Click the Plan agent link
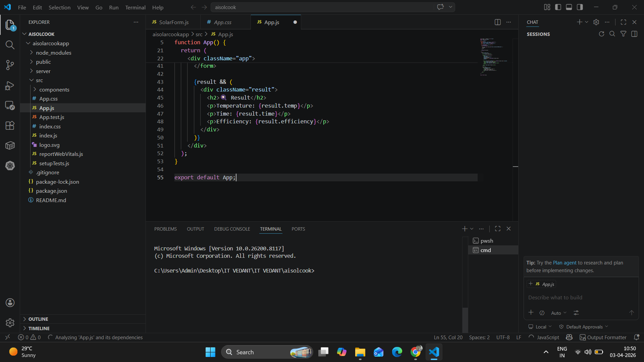The width and height of the screenshot is (644, 362). tap(565, 263)
